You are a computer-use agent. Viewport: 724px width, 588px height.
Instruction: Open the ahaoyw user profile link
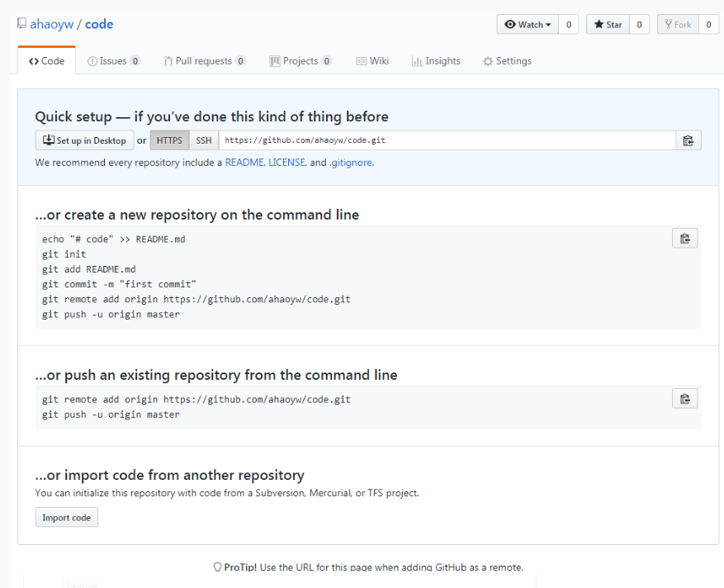click(x=51, y=24)
